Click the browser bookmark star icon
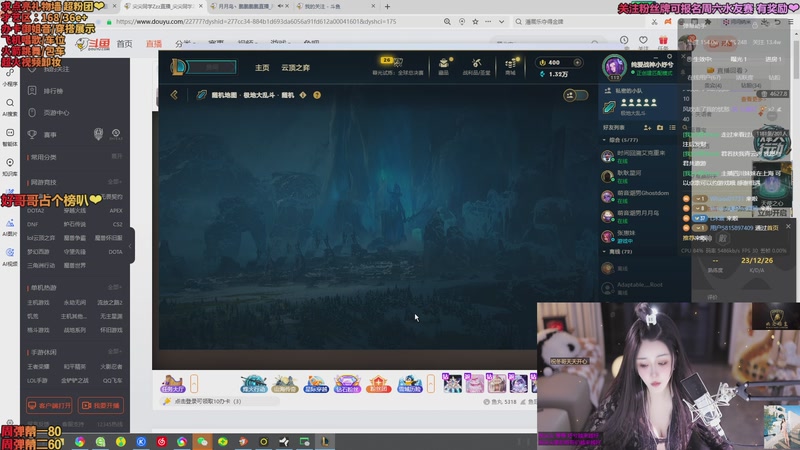 click(x=475, y=21)
